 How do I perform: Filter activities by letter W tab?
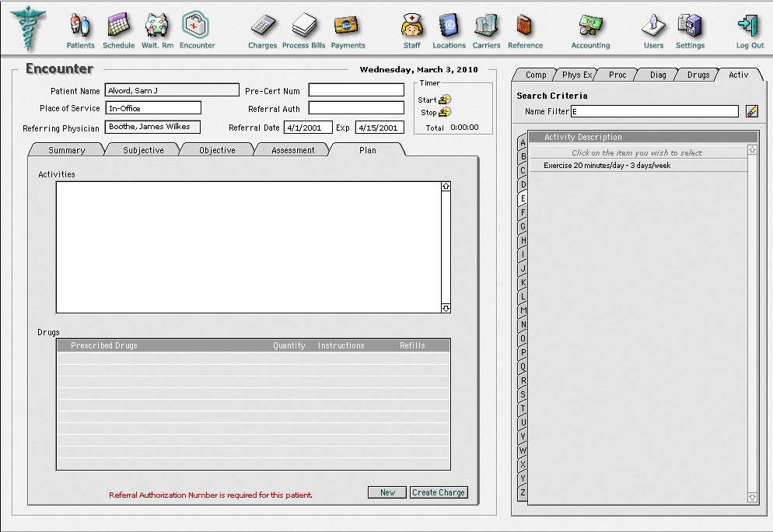(x=523, y=450)
